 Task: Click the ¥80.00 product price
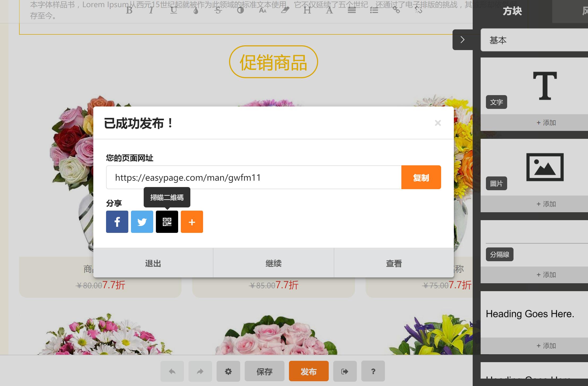pyautogui.click(x=89, y=285)
